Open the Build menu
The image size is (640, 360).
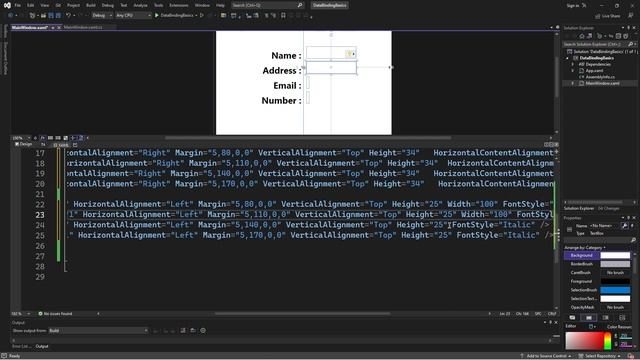point(91,5)
